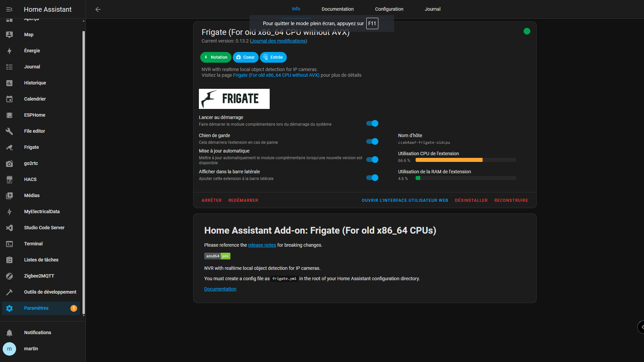This screenshot has height=362, width=644.
Task: Expand the hidden panel with the right-edge chevron
Action: coord(641,327)
